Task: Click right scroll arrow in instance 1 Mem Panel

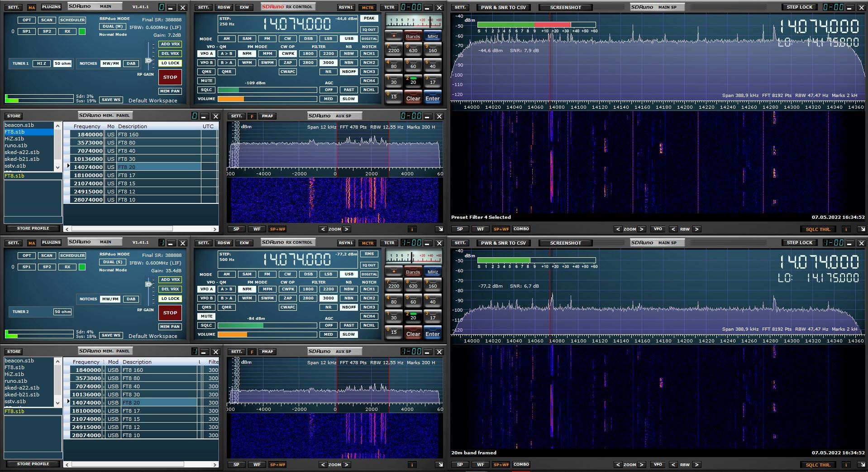Action: tap(215, 465)
